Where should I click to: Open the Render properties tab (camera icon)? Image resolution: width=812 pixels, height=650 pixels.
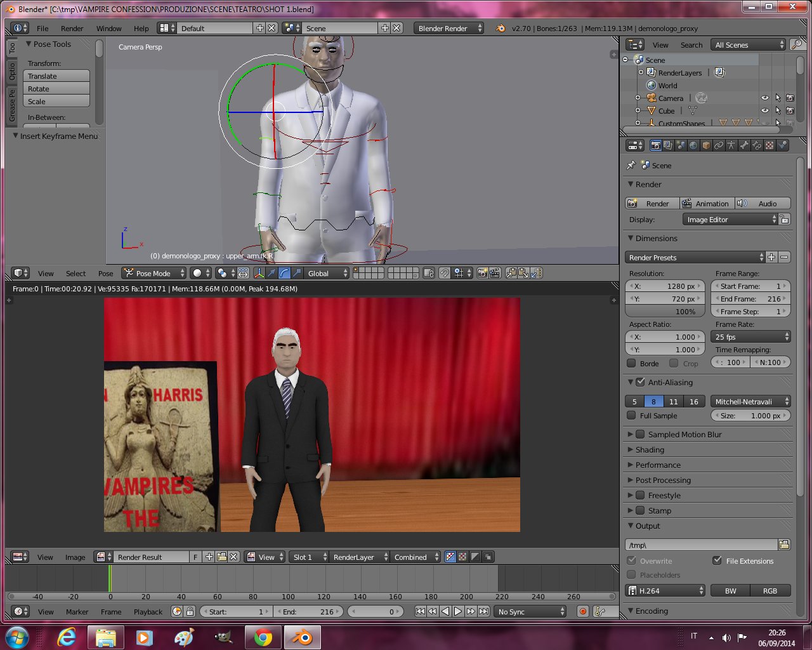tap(655, 145)
